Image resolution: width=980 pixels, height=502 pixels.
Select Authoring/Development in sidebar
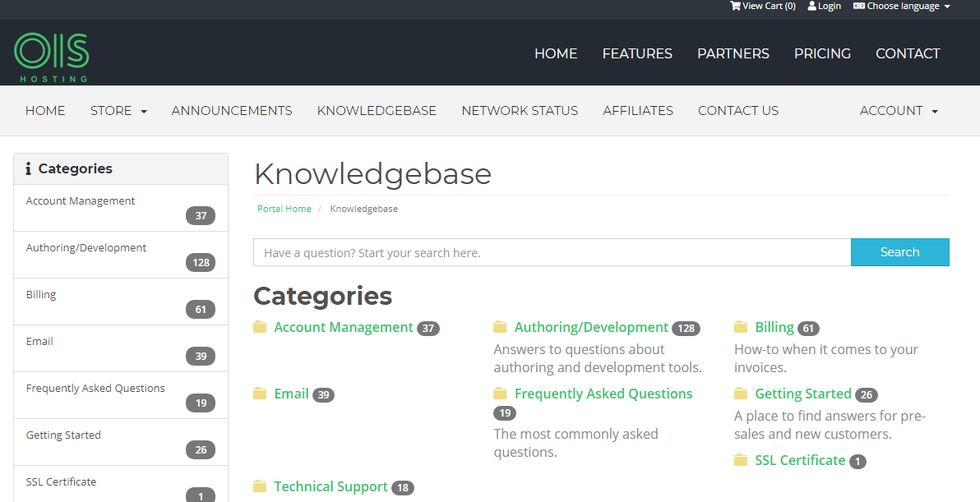tap(121, 255)
